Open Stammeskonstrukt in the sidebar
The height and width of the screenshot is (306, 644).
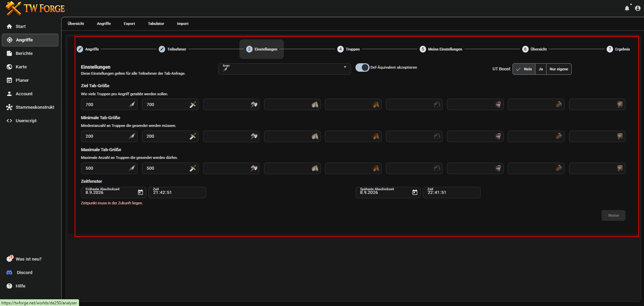30,107
